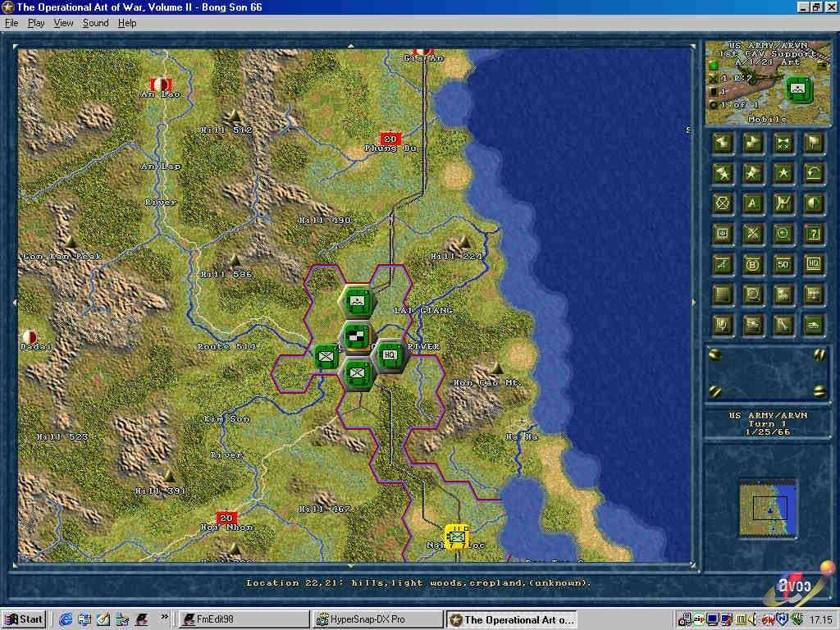Toggle the half-moon circle button
This screenshot has width=840, height=630.
tap(814, 203)
